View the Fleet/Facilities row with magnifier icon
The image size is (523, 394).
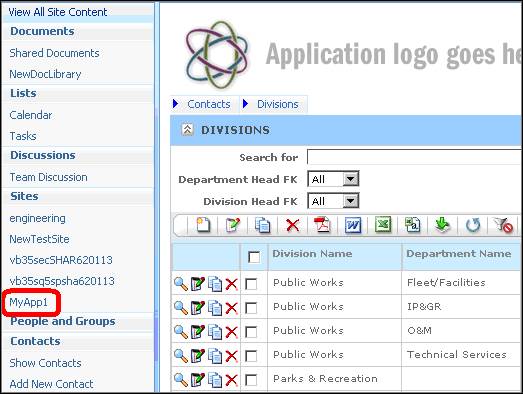(181, 285)
